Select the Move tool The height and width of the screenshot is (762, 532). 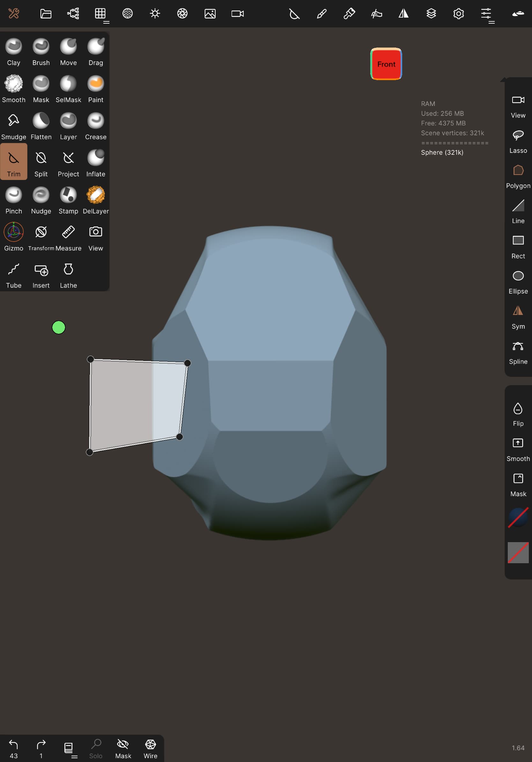pos(68,52)
